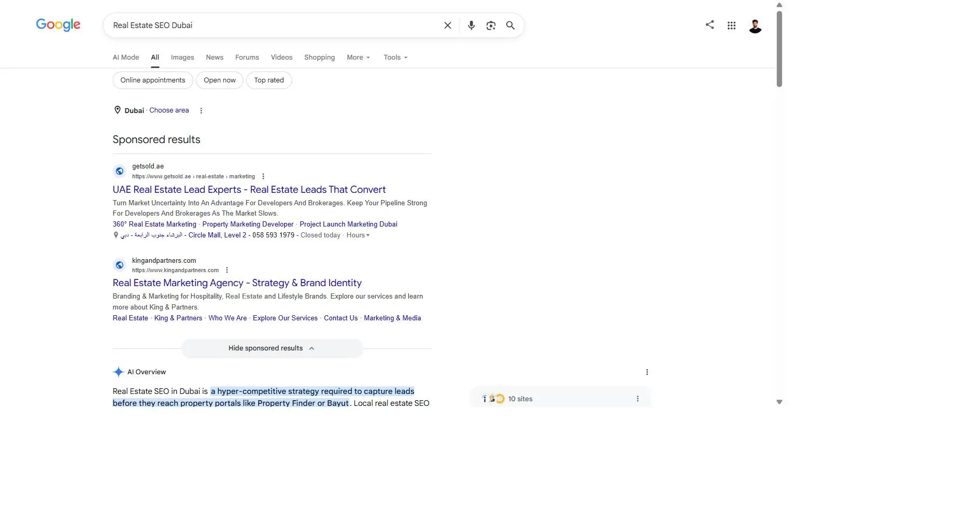
Task: Clear the search query with X icon
Action: coord(448,25)
